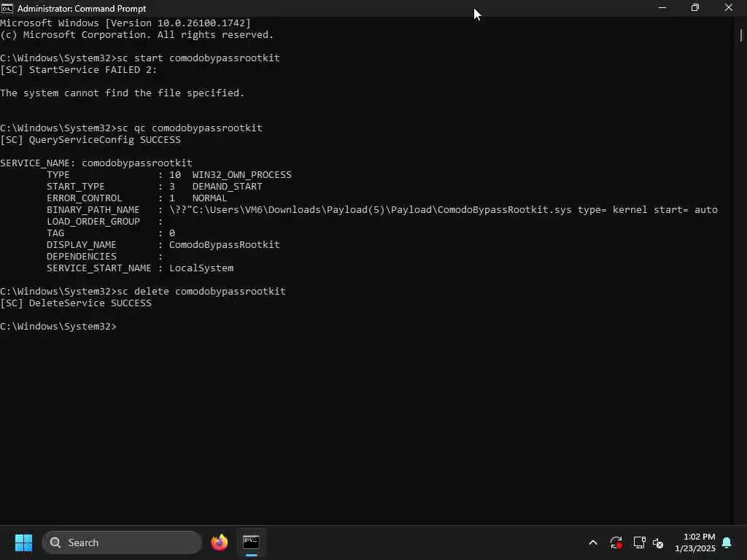Open the network display tray icon
Viewport: 747px width, 560px height.
[x=639, y=542]
